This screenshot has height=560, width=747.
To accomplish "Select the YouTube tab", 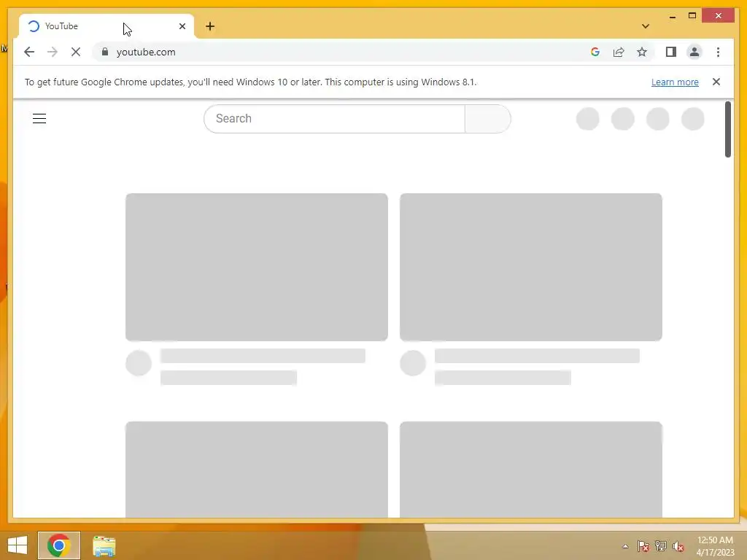I will [107, 26].
